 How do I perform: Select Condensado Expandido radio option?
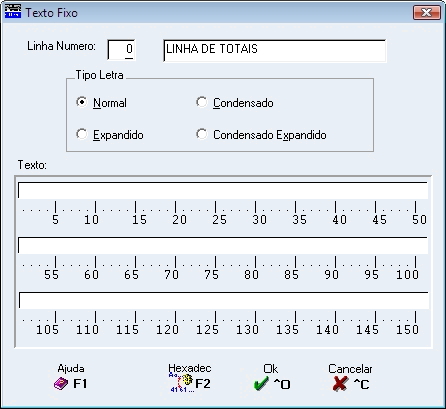pyautogui.click(x=202, y=134)
